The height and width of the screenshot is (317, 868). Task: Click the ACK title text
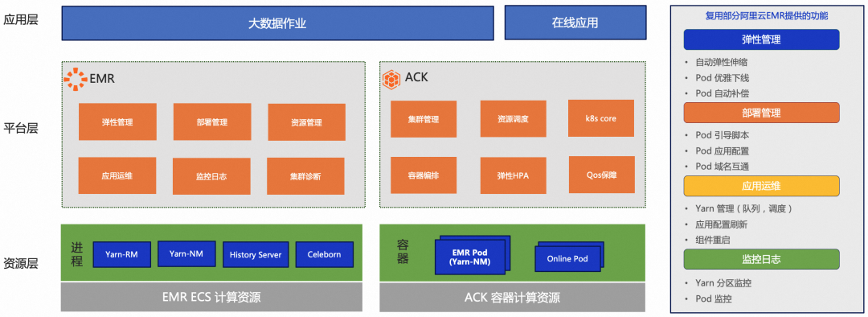[x=416, y=77]
